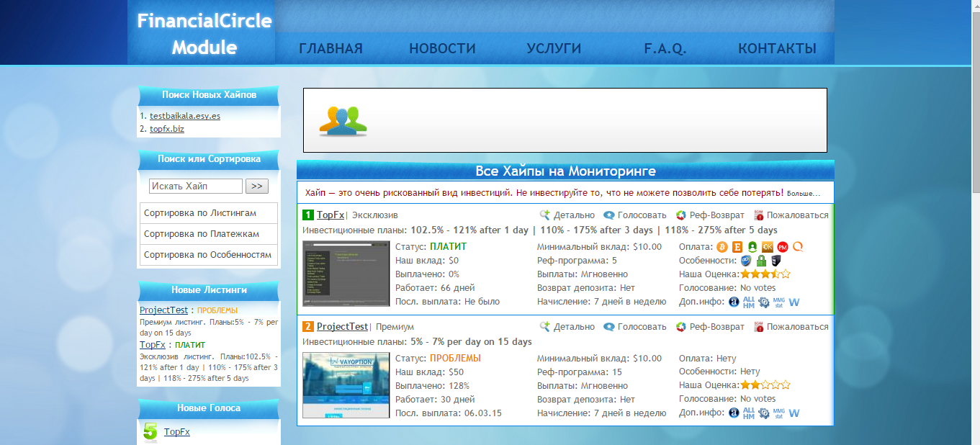Click the Bitcoin payment icon for TopFx
This screenshot has width=980, height=445.
pyautogui.click(x=722, y=247)
